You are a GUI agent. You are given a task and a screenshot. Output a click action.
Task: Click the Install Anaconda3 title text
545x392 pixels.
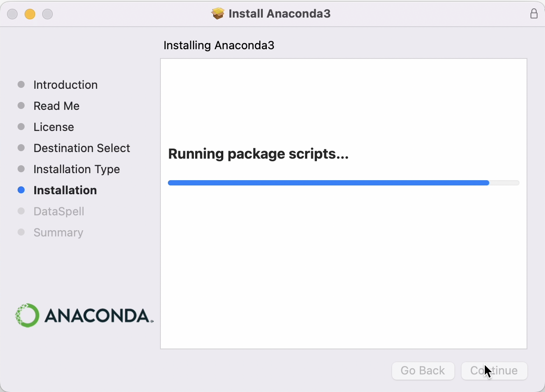[x=280, y=13]
